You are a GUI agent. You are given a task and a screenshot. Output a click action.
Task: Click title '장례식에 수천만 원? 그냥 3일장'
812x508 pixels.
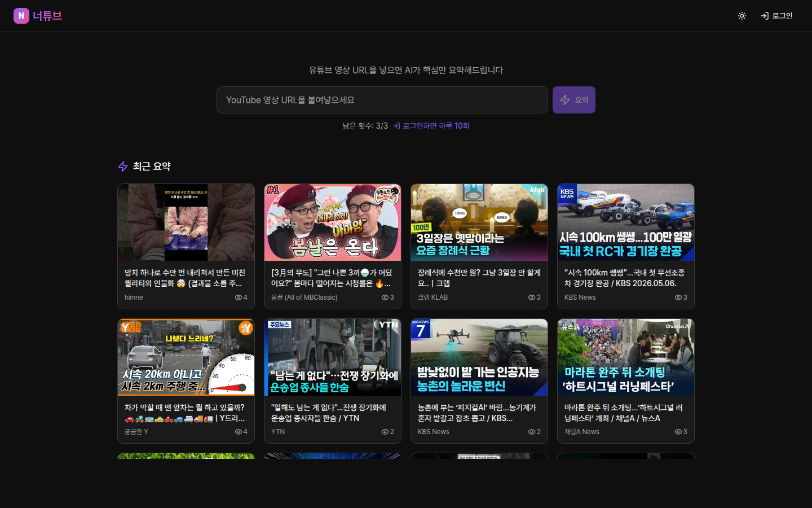tap(479, 278)
